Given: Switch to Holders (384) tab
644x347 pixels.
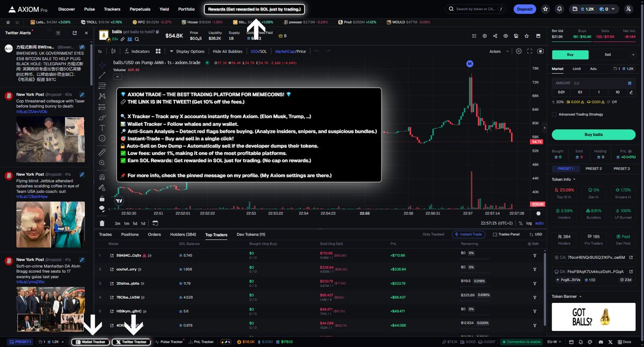Looking at the screenshot, I should click(x=183, y=234).
